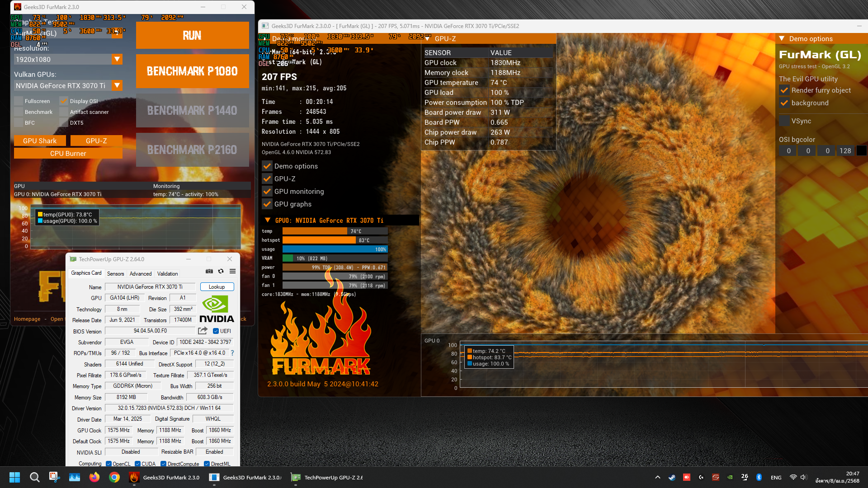
Task: Collapse the Demo options panel header
Action: (782, 38)
